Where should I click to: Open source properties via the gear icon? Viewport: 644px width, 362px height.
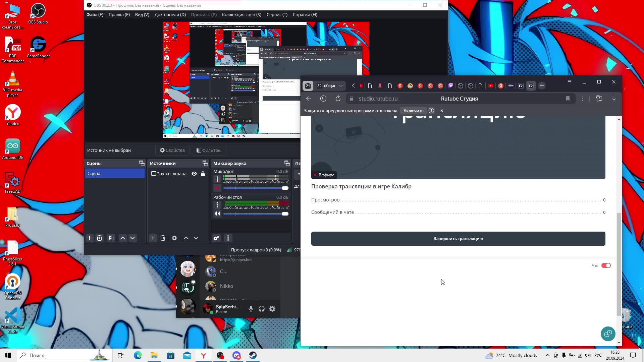[174, 238]
